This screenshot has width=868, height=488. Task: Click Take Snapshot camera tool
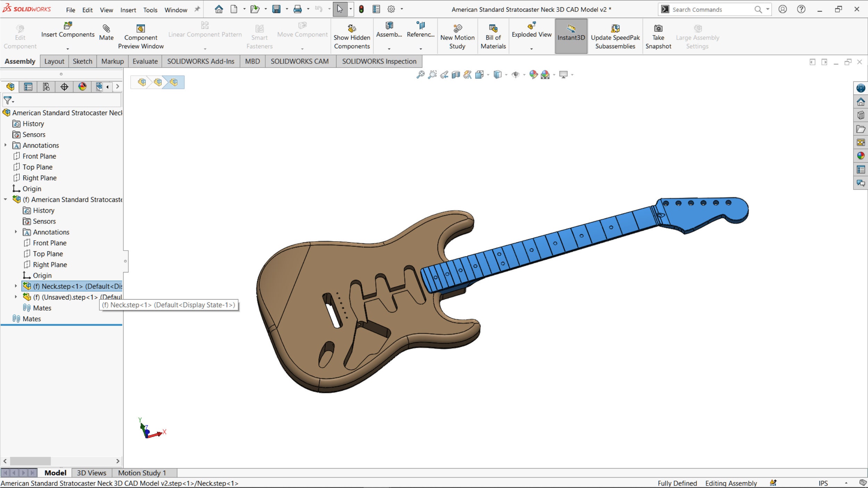658,37
